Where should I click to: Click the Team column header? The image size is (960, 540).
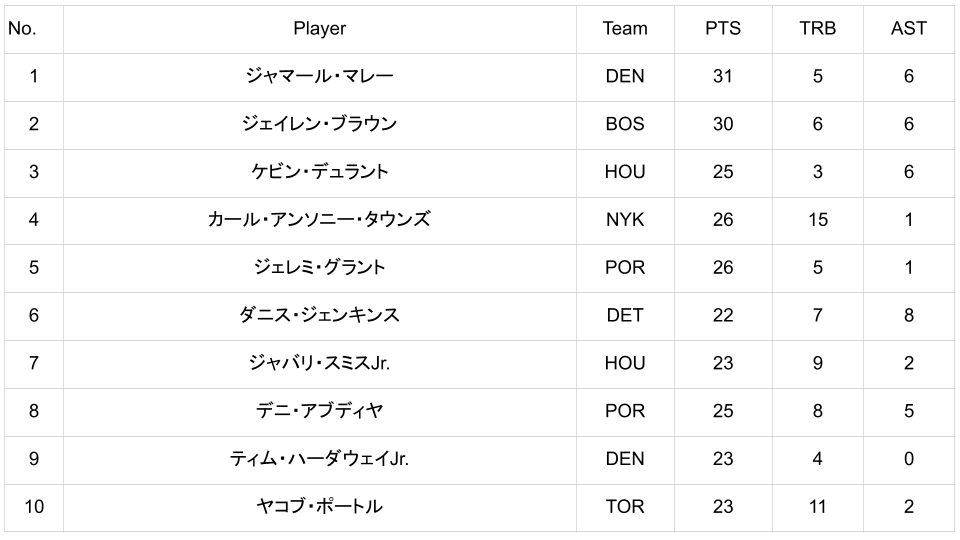(625, 29)
